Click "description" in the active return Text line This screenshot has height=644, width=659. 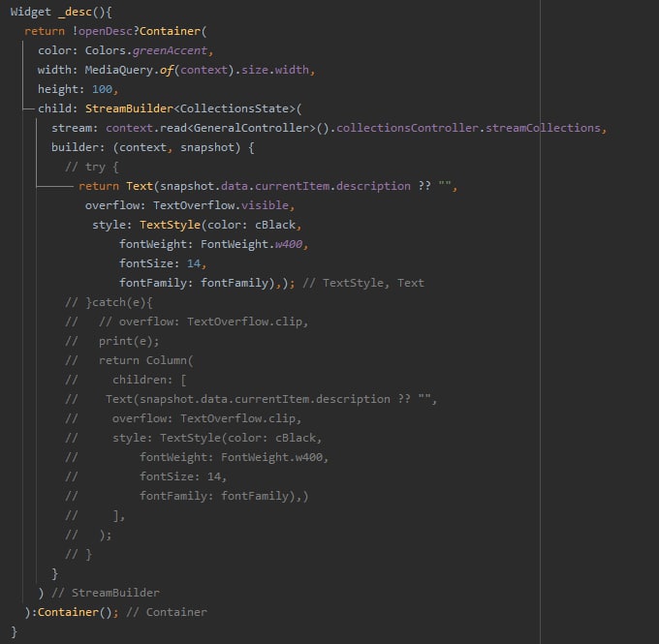373,186
